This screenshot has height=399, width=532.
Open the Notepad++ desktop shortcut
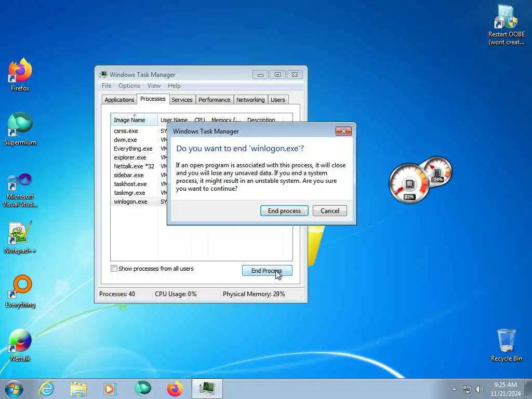[20, 237]
